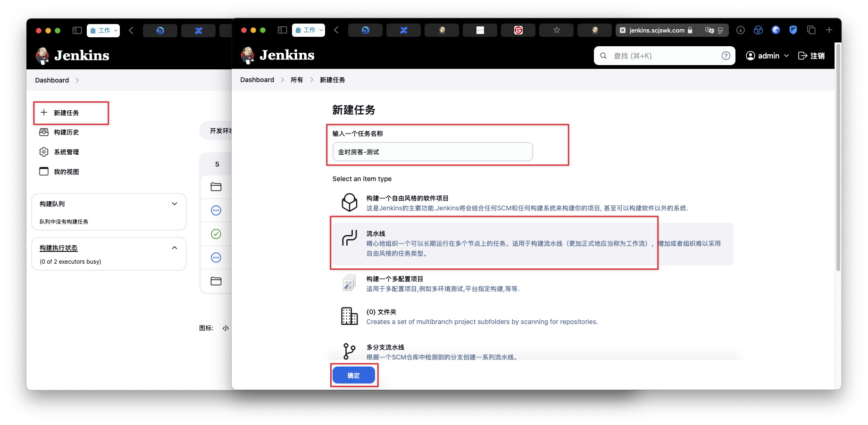
Task: Click Dashboard breadcrumb in the back window
Action: [52, 80]
